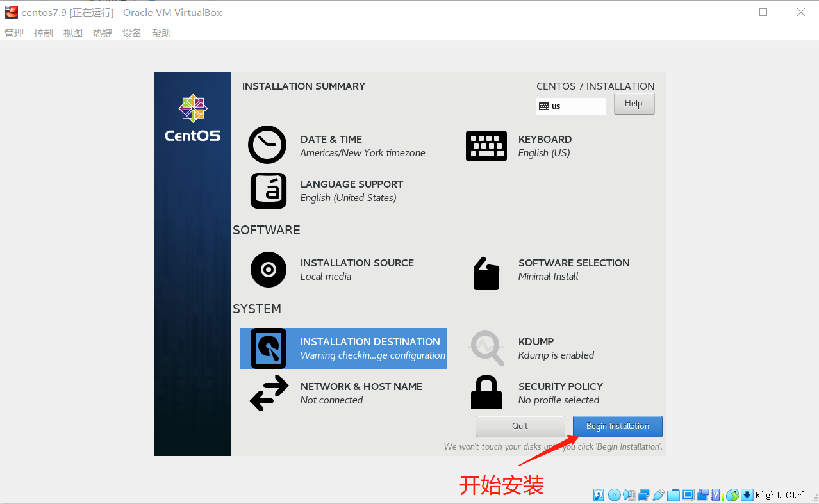This screenshot has width=819, height=504.
Task: Click the optical drive status icon
Action: pos(614,494)
